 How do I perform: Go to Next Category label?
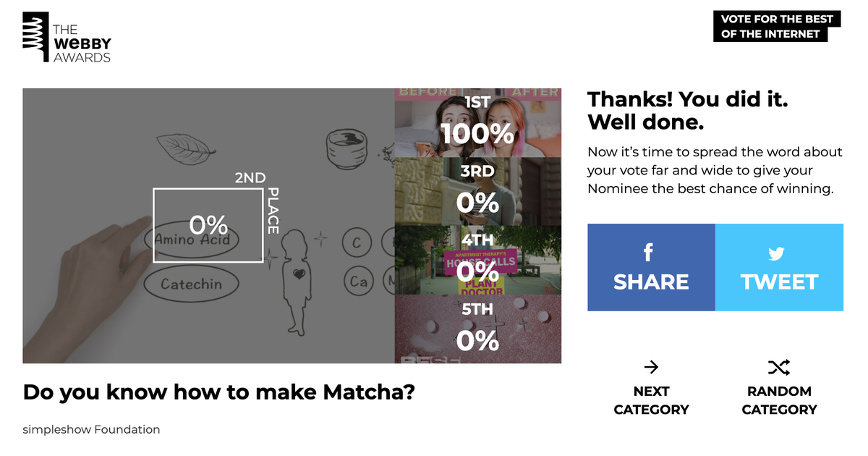[651, 400]
